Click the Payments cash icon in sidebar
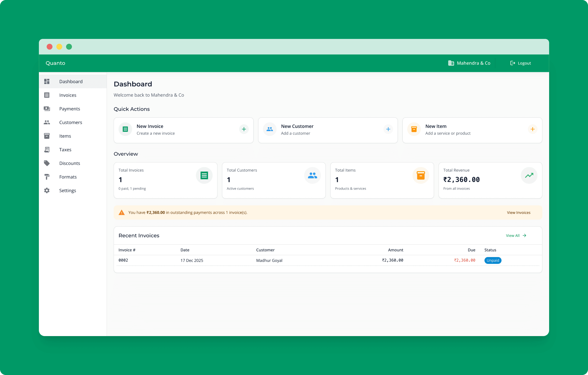Image resolution: width=588 pixels, height=375 pixels. (x=47, y=108)
